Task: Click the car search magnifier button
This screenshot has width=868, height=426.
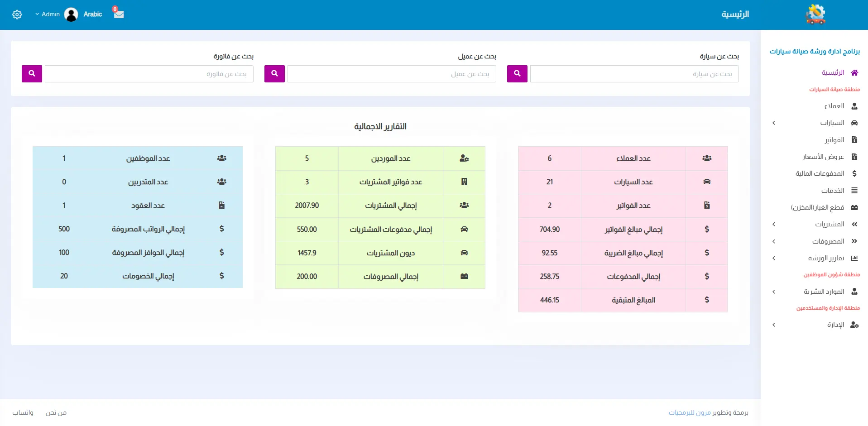Action: click(517, 73)
